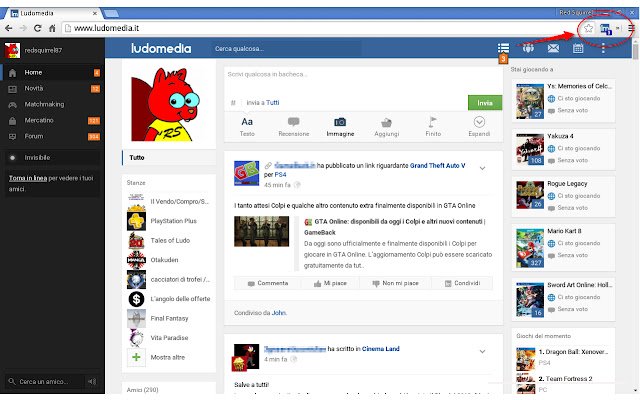Image resolution: width=640 pixels, height=400 pixels.
Task: Select the Ludomedia browser tab
Action: pyautogui.click(x=53, y=13)
